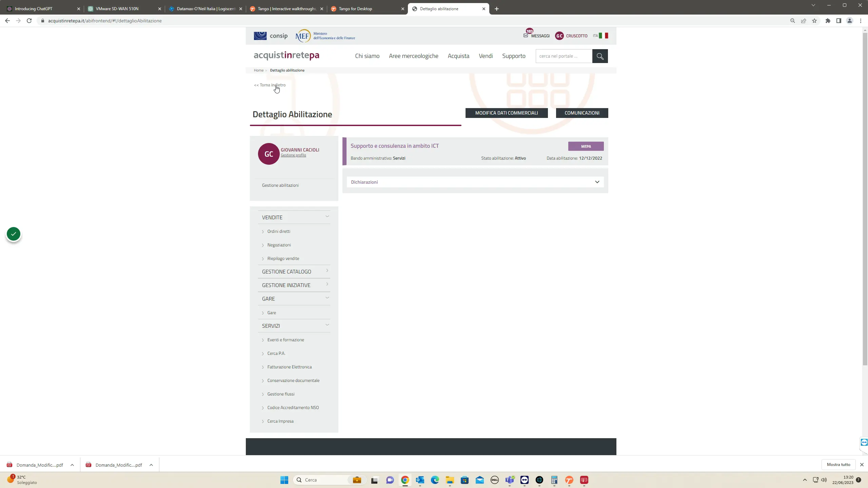
Task: Click the MEF ministry logo
Action: point(325,36)
